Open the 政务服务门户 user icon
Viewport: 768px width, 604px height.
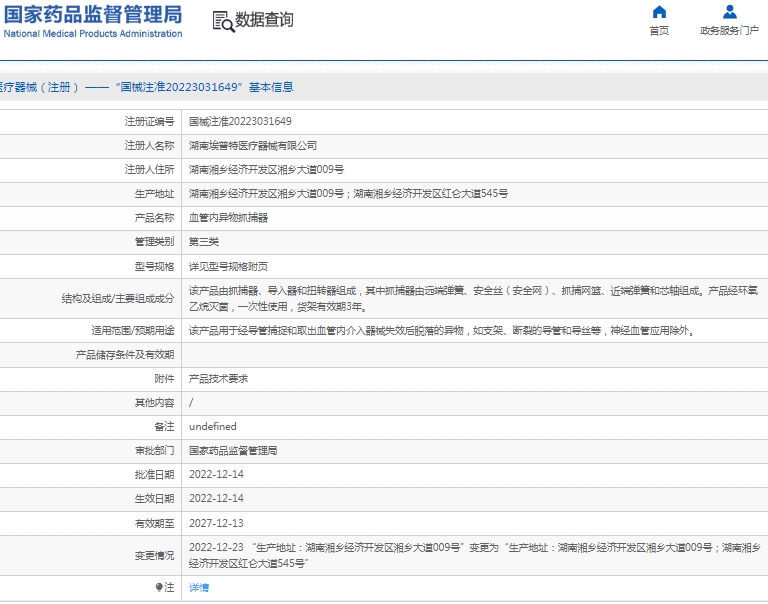[x=730, y=12]
